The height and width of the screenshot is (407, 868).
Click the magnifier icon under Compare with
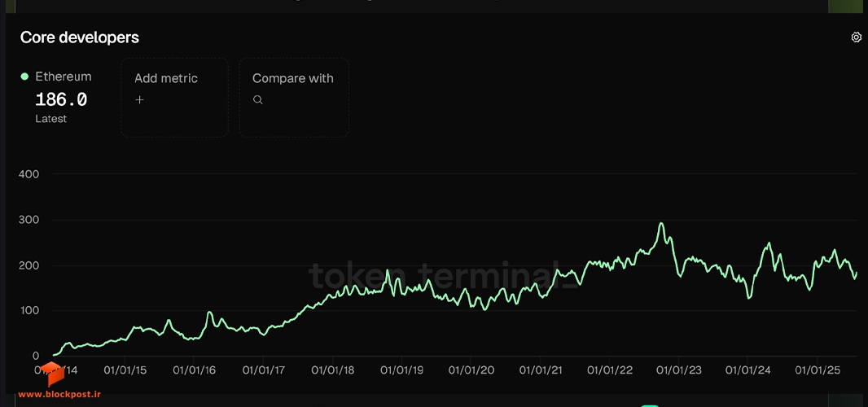coord(257,99)
